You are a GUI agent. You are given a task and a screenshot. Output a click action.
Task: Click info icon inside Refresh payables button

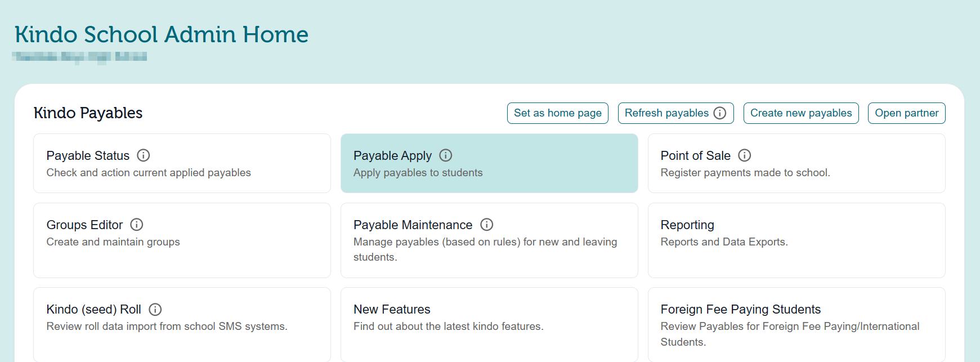[720, 113]
